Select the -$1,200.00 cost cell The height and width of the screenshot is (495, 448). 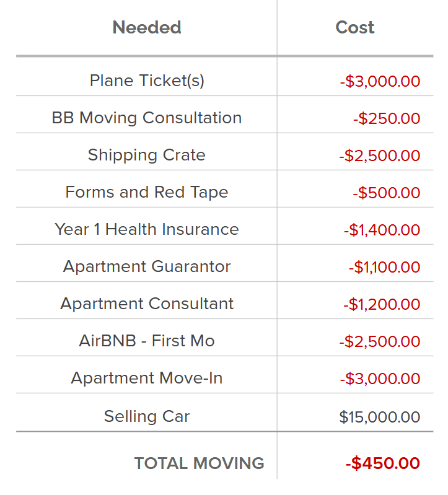pyautogui.click(x=382, y=304)
